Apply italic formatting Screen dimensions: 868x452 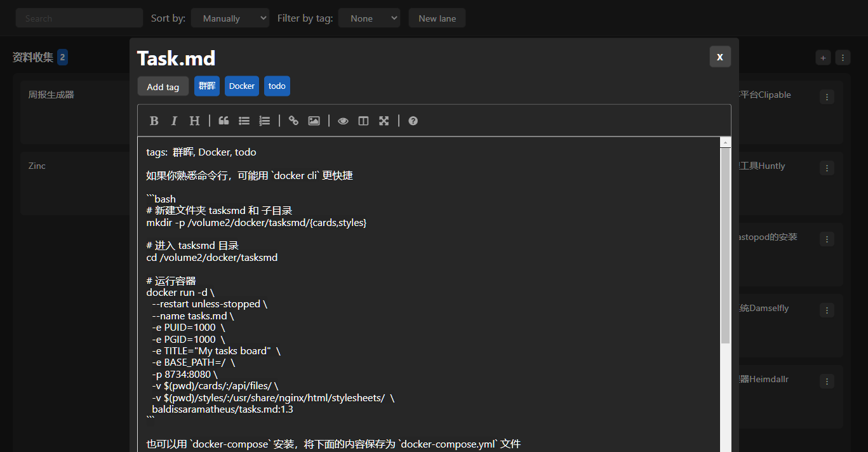tap(174, 121)
